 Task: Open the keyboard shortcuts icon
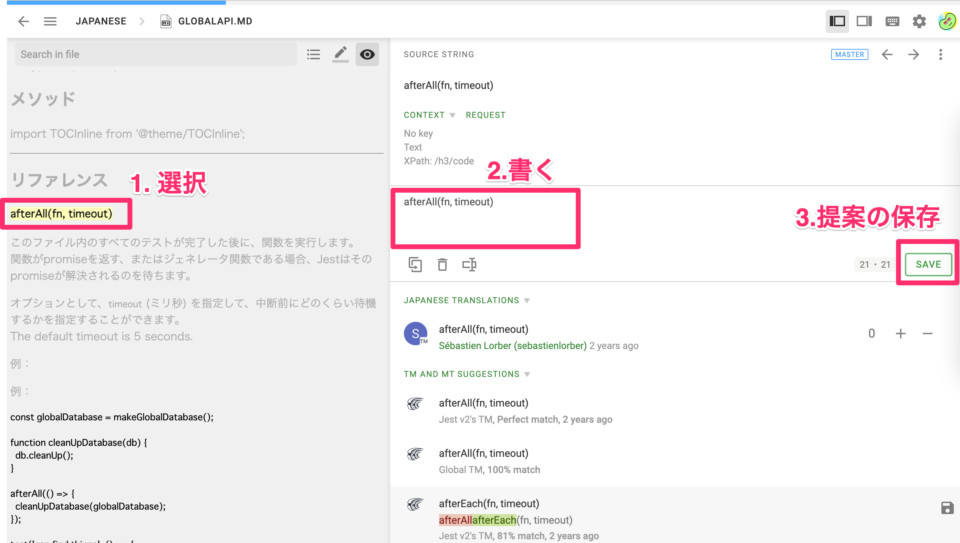tap(892, 21)
